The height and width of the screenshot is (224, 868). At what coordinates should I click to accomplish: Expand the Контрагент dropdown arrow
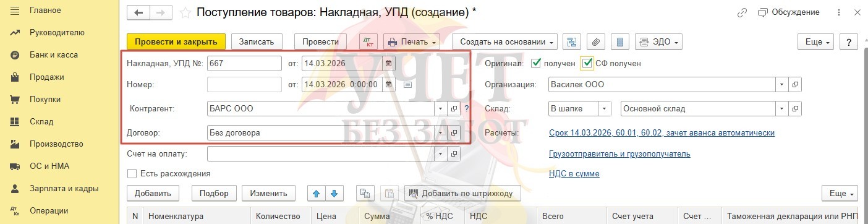tap(441, 108)
